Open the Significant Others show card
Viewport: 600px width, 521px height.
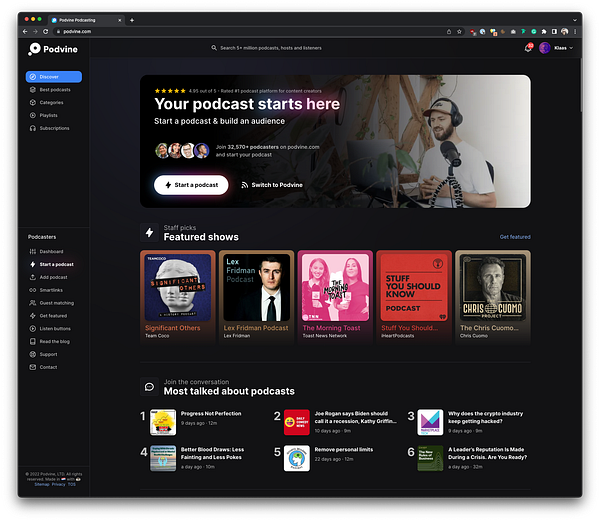(178, 296)
